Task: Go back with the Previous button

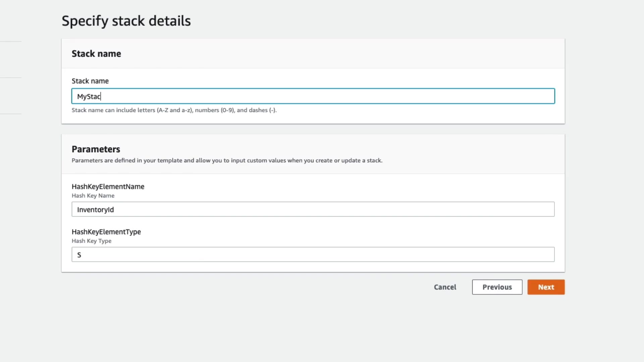Action: tap(497, 287)
